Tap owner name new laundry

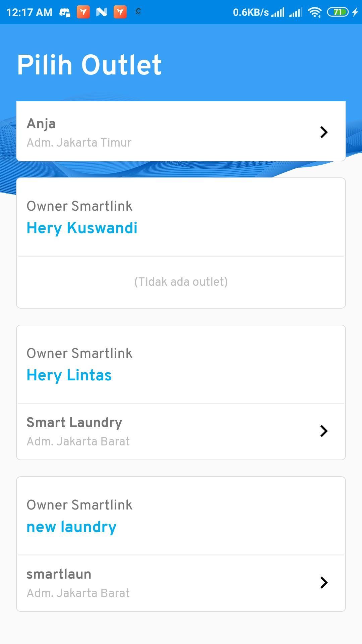pyautogui.click(x=71, y=527)
